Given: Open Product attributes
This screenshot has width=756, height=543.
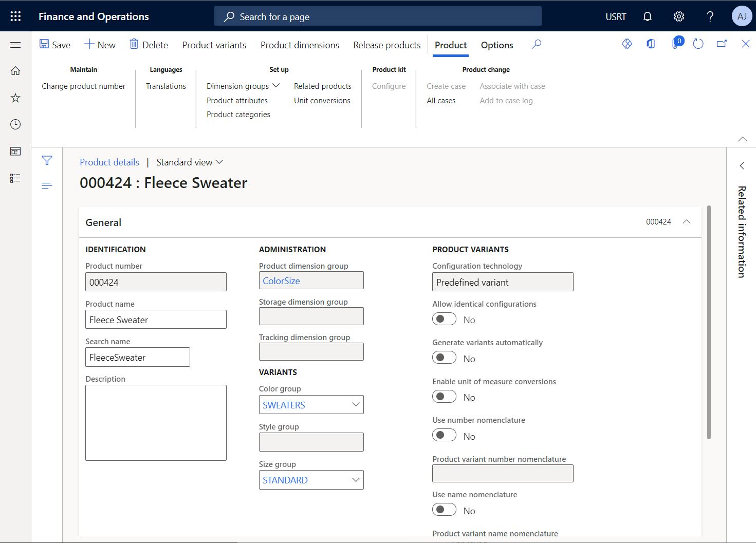Looking at the screenshot, I should pos(237,101).
